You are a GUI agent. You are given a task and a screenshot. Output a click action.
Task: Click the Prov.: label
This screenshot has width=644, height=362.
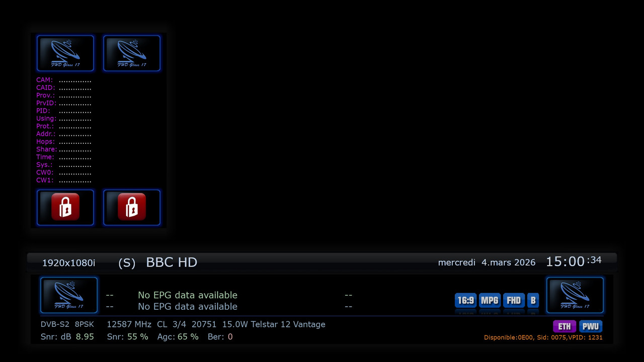[x=46, y=96]
